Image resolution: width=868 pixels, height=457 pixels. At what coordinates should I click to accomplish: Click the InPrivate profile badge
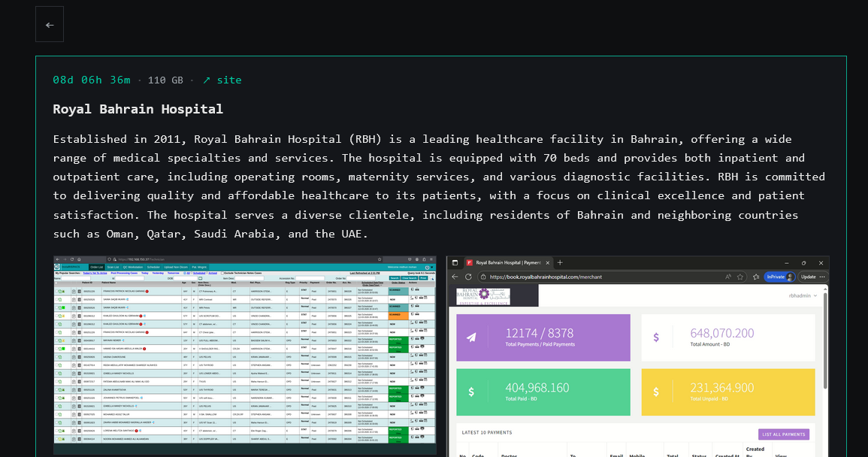pos(779,277)
